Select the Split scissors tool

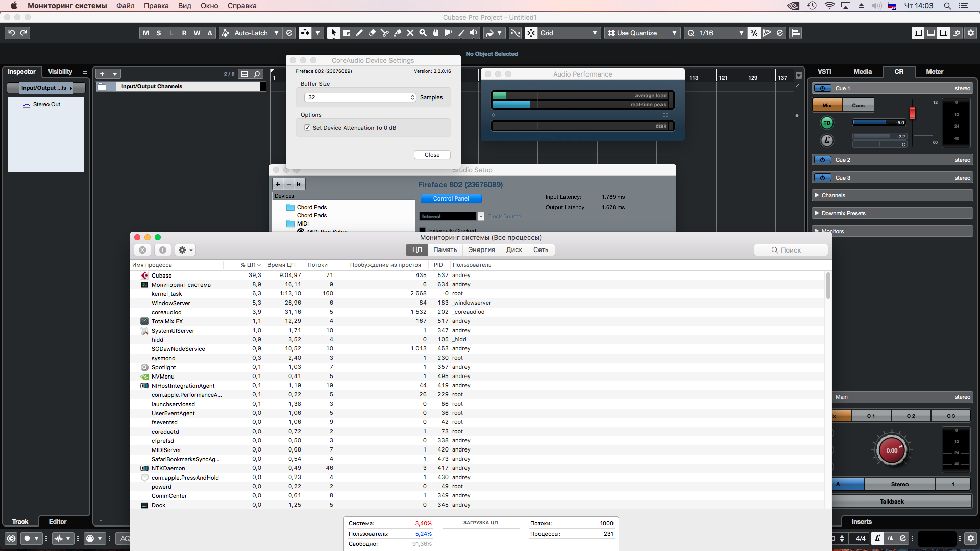[385, 33]
